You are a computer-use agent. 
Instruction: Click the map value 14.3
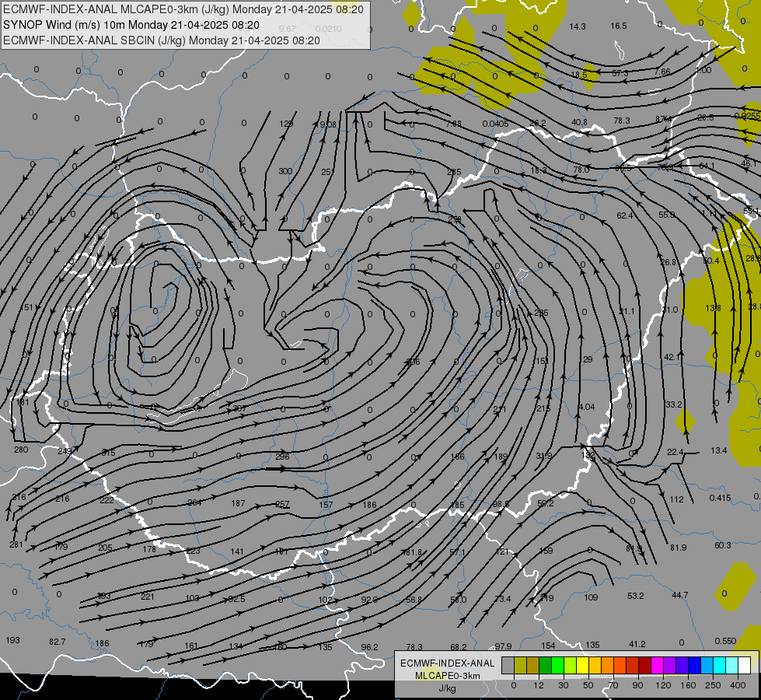[578, 26]
